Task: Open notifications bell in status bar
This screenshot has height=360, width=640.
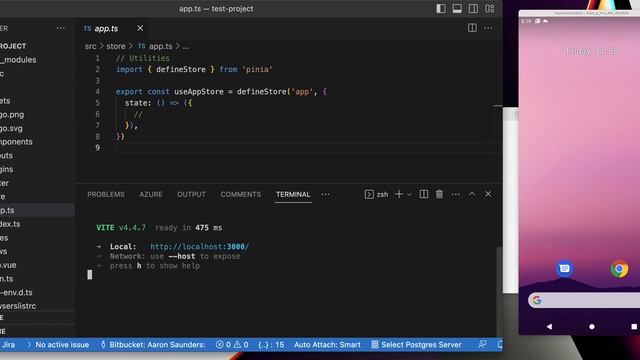Action: (x=499, y=345)
